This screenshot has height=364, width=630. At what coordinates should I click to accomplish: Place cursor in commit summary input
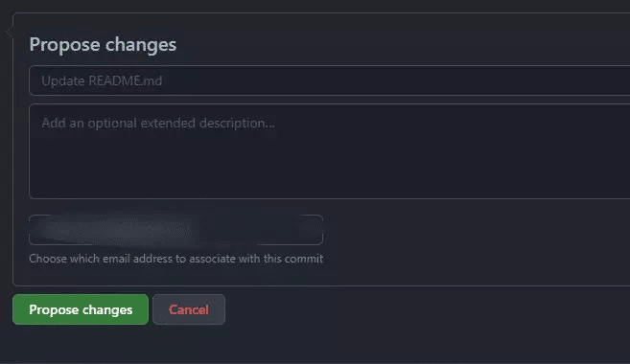[330, 80]
